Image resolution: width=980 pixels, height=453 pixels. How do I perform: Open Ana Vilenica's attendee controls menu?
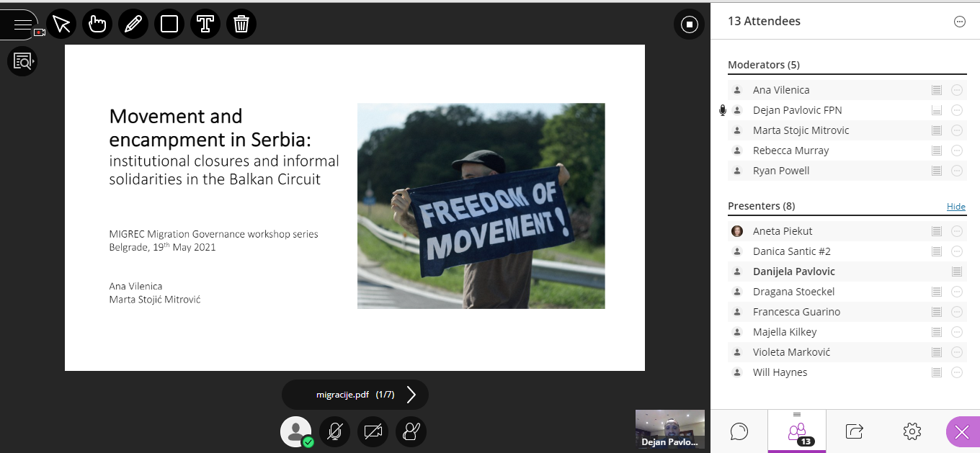click(957, 90)
